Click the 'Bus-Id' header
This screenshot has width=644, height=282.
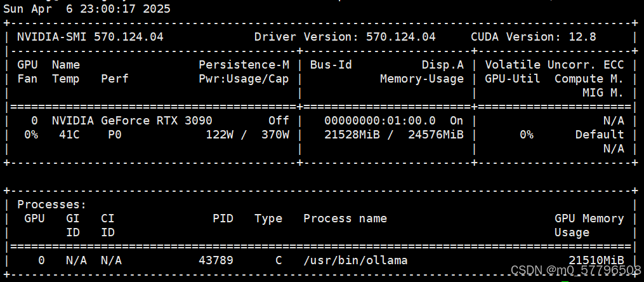pyautogui.click(x=331, y=65)
